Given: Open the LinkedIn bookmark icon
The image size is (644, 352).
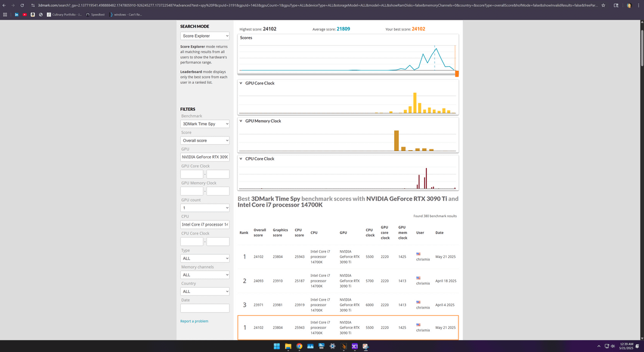Looking at the screenshot, I should 17,14.
